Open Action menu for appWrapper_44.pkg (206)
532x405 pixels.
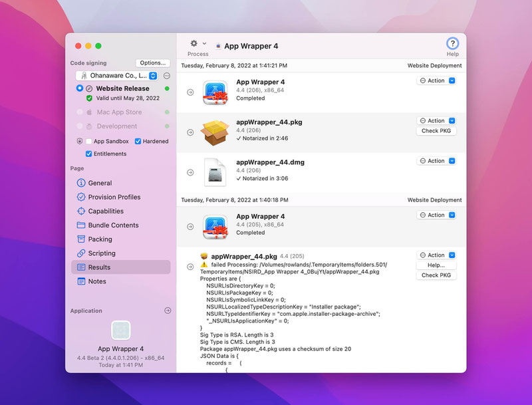436,121
